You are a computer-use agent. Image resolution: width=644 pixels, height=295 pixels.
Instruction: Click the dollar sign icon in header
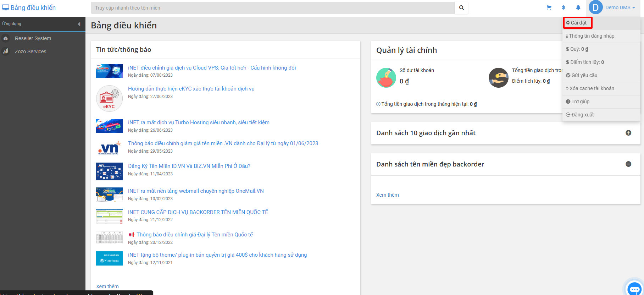(x=563, y=7)
